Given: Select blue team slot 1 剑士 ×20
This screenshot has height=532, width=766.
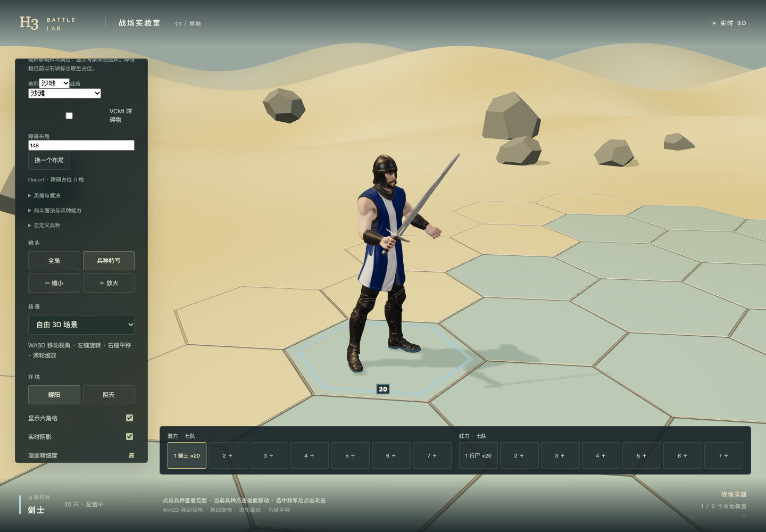Looking at the screenshot, I should (x=187, y=455).
